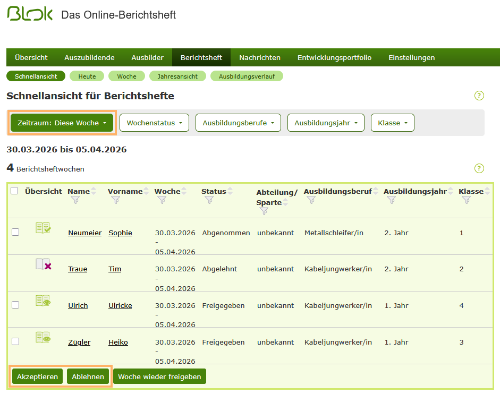Click the date range 30.03.2026 bis 05.04.2026
500x394 pixels.
pos(66,149)
